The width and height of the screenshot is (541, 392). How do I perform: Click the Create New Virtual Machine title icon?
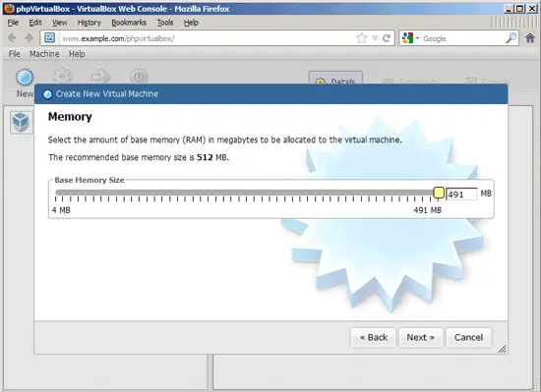(47, 94)
